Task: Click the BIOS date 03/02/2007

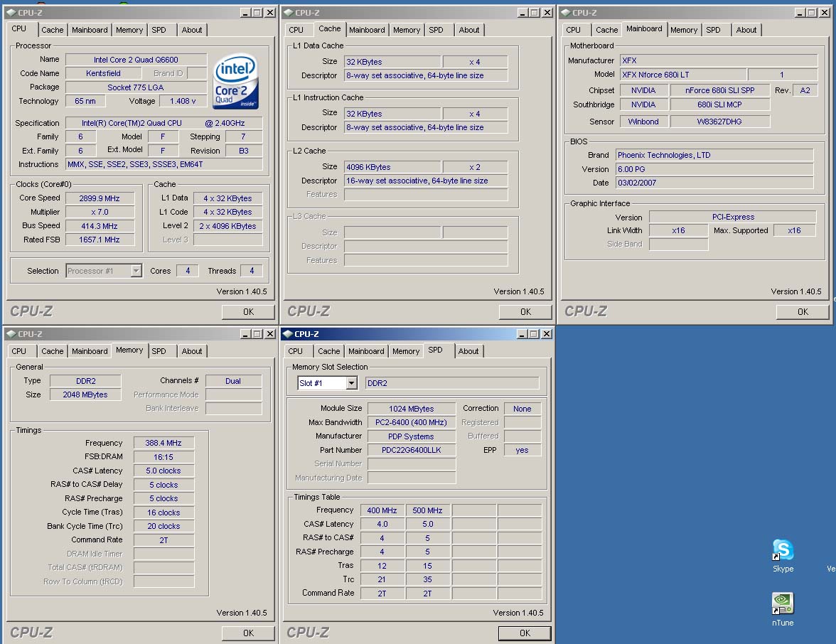Action: [714, 183]
